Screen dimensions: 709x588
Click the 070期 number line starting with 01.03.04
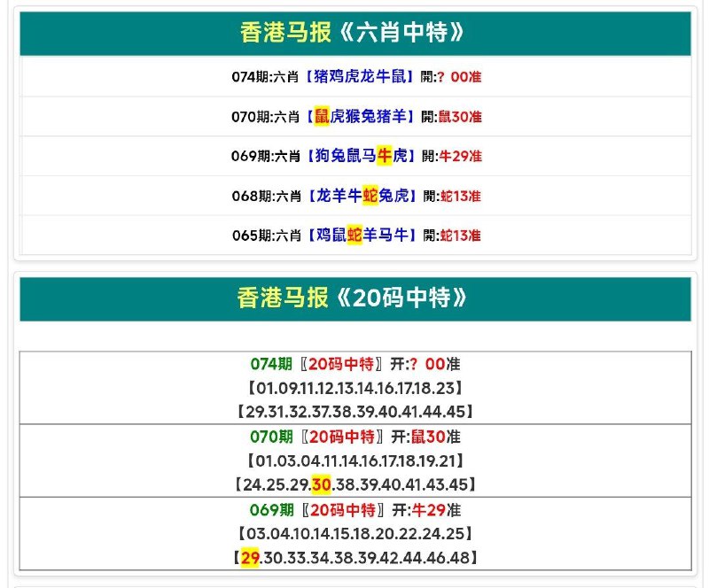point(355,461)
